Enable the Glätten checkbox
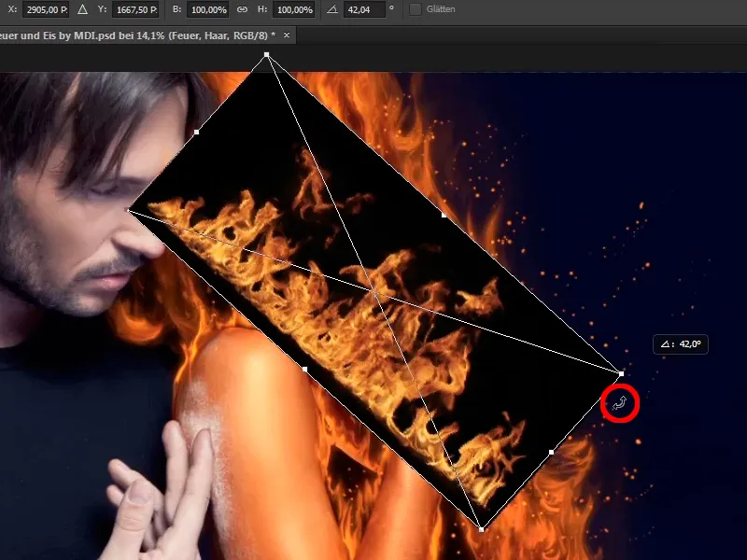This screenshot has height=560, width=747. pyautogui.click(x=416, y=9)
